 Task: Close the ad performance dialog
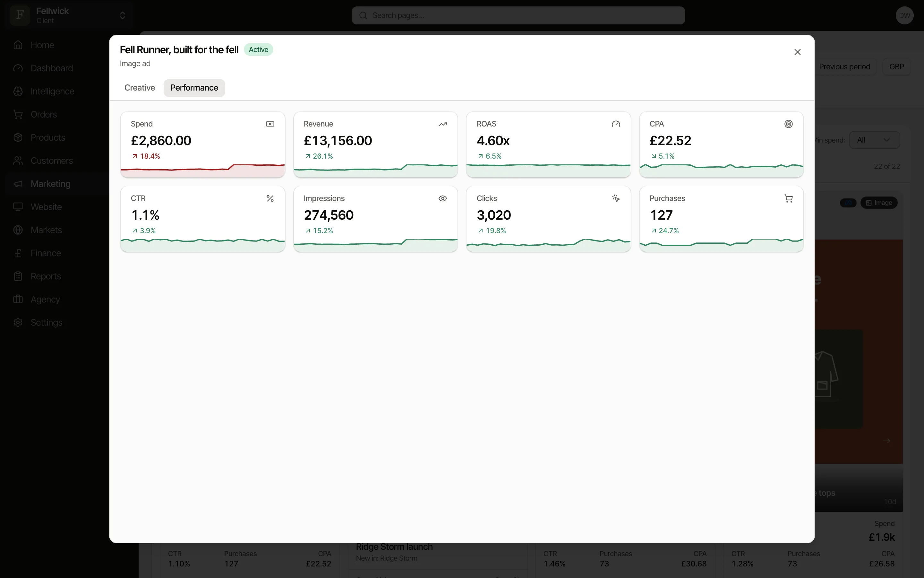pyautogui.click(x=797, y=52)
